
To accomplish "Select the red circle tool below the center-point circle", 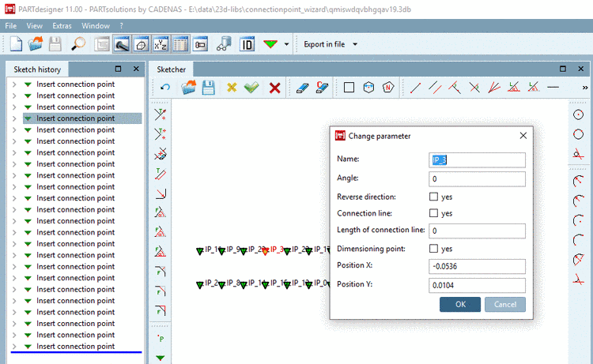I will pos(578,134).
